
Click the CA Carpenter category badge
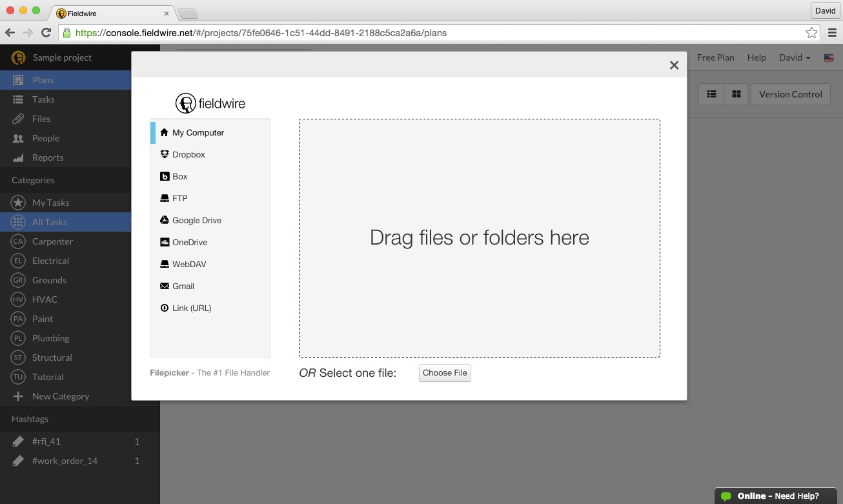point(18,241)
